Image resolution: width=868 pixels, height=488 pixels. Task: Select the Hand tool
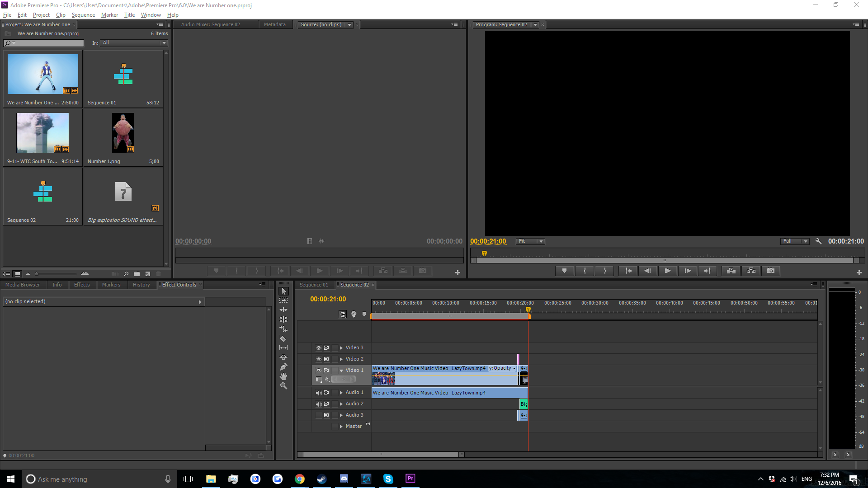tap(283, 376)
